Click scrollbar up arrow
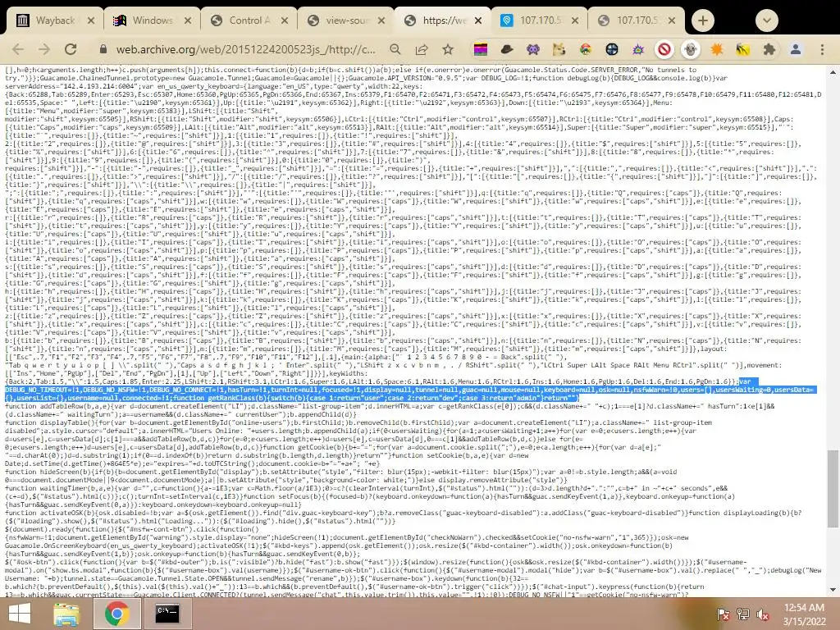The image size is (840, 630). [x=832, y=72]
